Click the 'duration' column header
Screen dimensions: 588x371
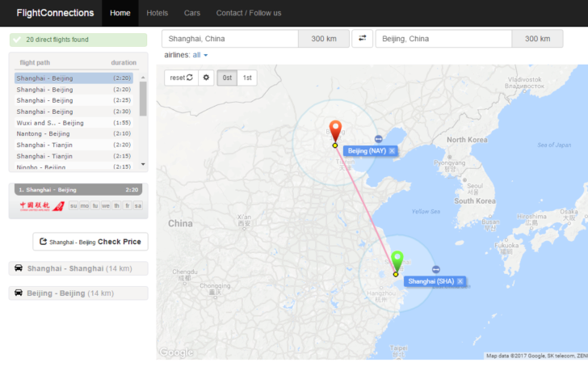tap(124, 63)
